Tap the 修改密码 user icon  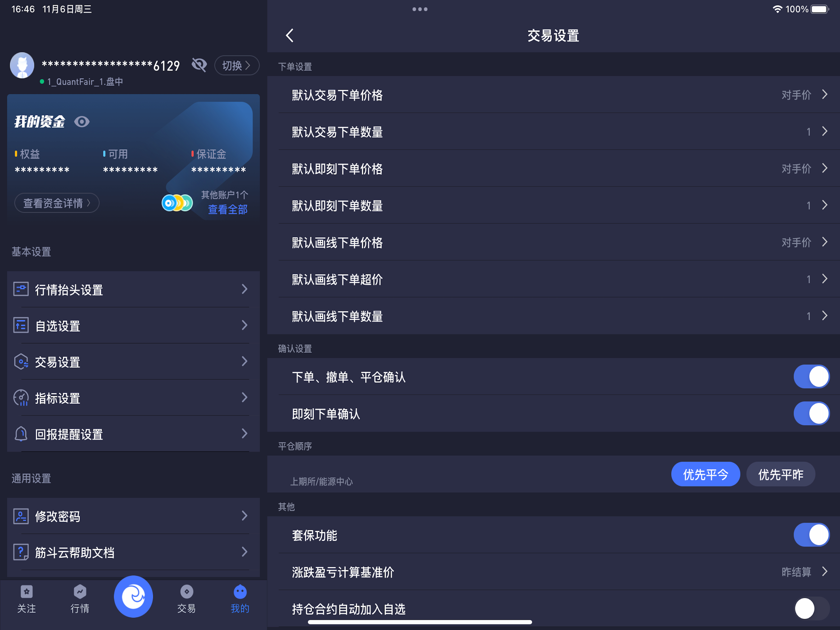point(21,516)
